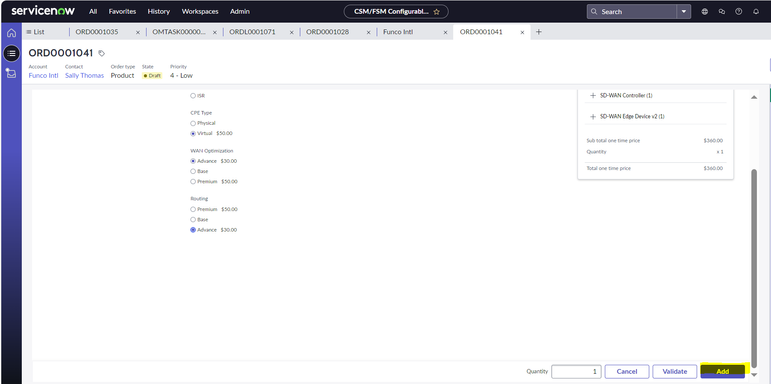Open the search dropdown arrow
This screenshot has width=771, height=384.
coord(683,12)
